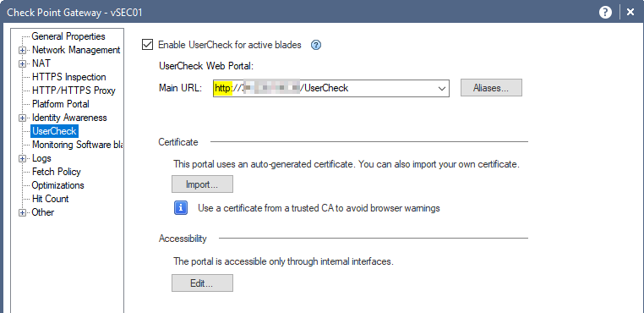Click the Aliases... button

pos(491,88)
